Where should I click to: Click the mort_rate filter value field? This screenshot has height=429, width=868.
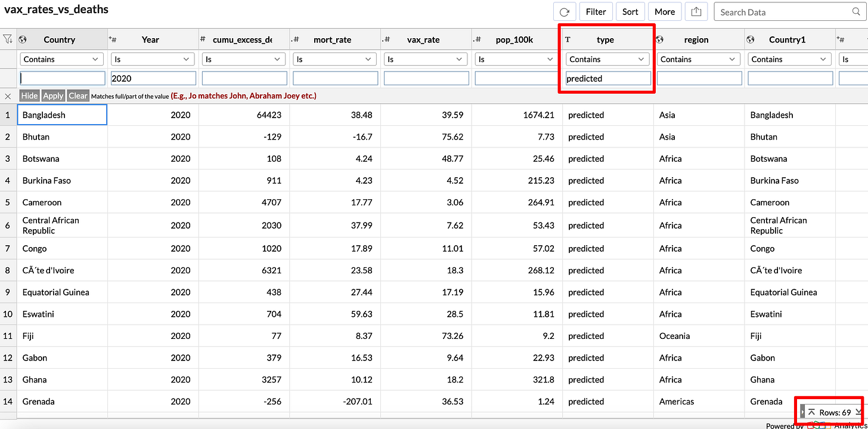pos(336,78)
